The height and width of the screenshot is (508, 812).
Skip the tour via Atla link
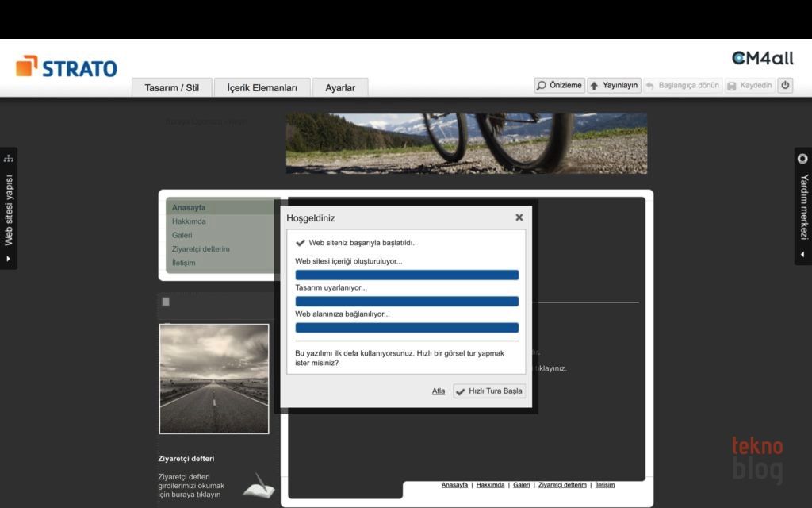tap(439, 391)
